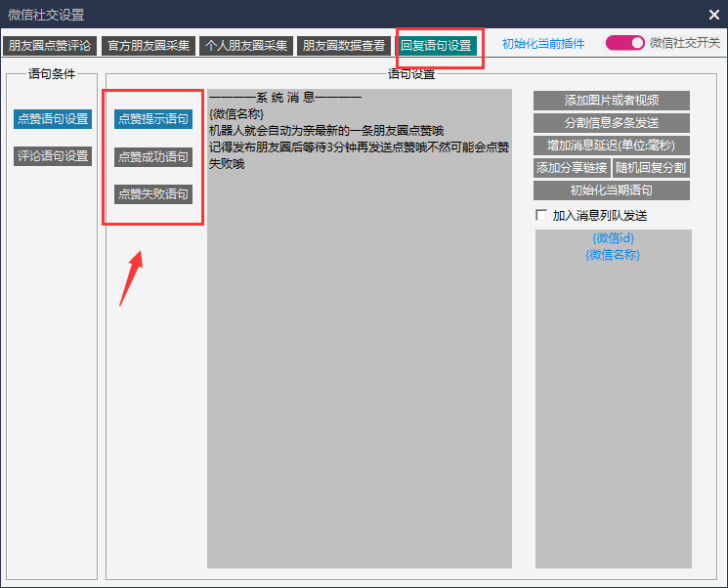Open the 官方朋友圈采集 tab
This screenshot has width=728, height=588.
(x=148, y=46)
